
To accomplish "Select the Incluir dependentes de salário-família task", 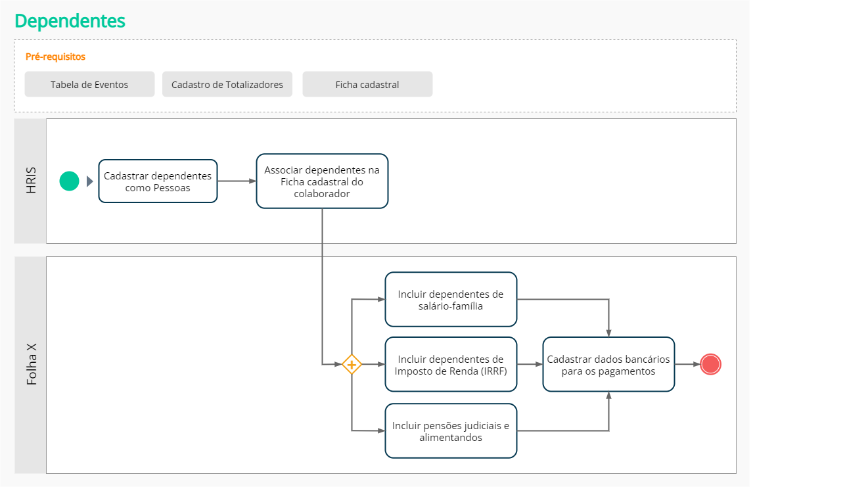I will click(x=451, y=300).
